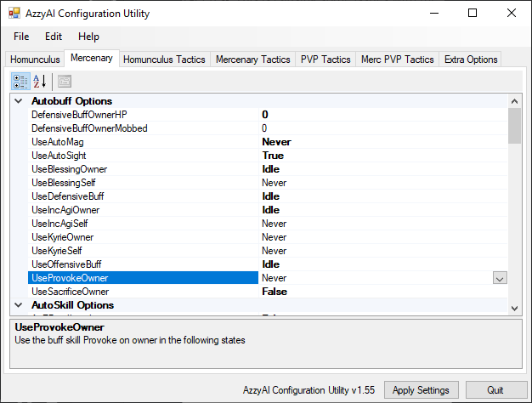The height and width of the screenshot is (403, 532).
Task: Click the UseBlessingSelf value Never
Action: coord(383,183)
